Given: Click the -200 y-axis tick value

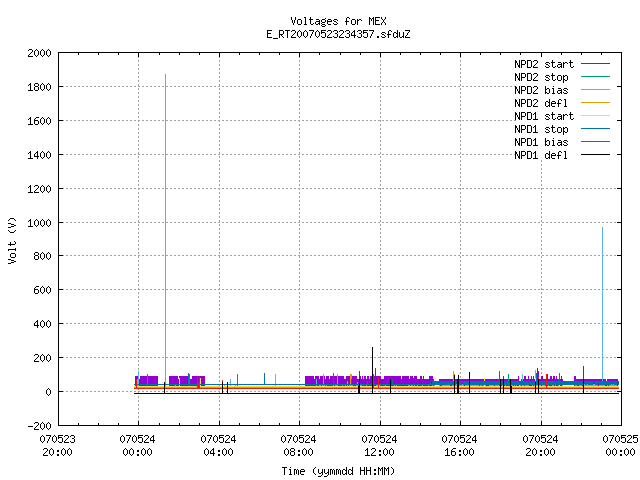Looking at the screenshot, I should [x=40, y=426].
